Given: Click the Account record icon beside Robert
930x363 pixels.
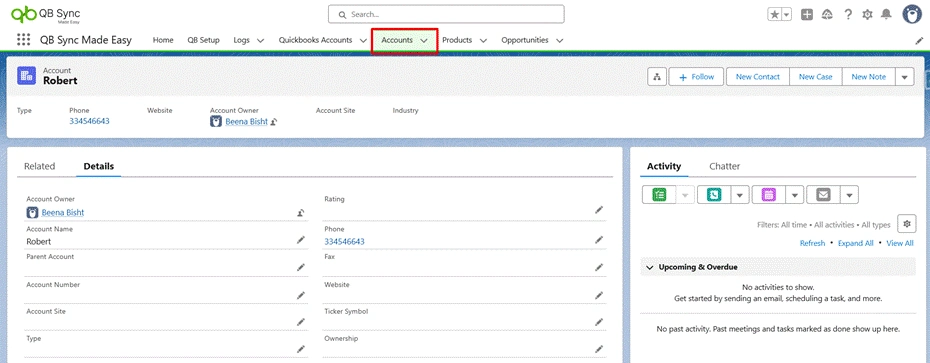Looking at the screenshot, I should point(27,75).
